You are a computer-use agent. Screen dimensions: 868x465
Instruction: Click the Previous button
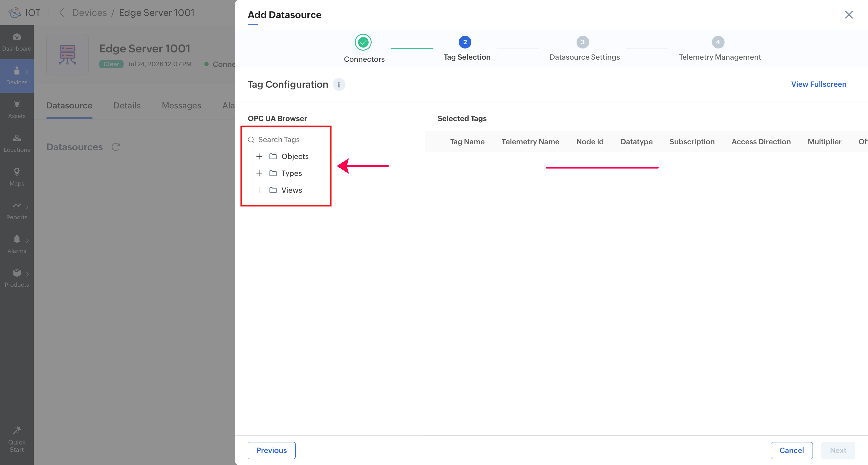tap(272, 450)
